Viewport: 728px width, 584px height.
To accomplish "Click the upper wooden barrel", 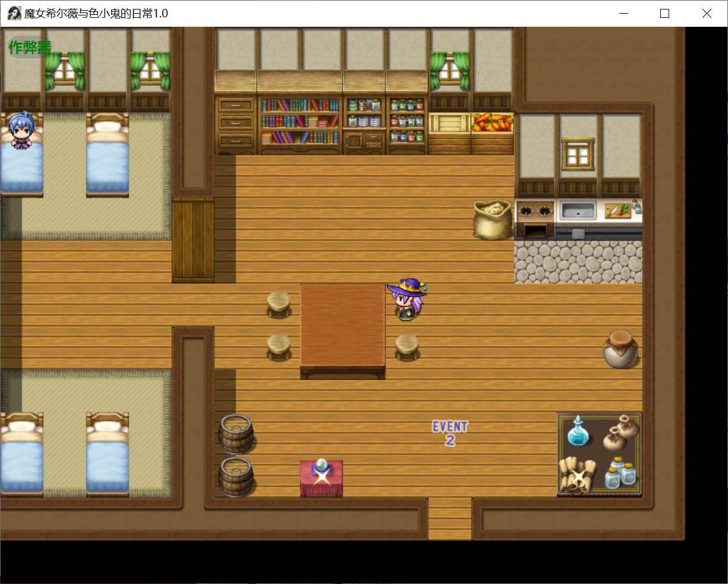I will (x=236, y=433).
